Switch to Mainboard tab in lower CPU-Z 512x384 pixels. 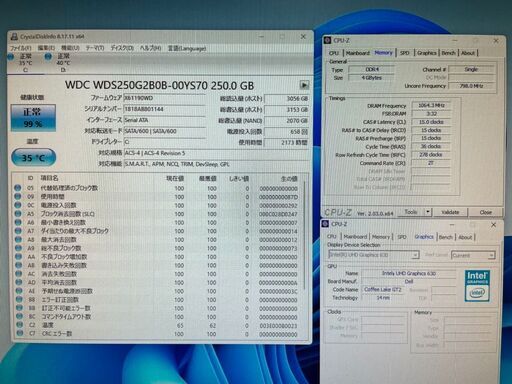point(355,237)
